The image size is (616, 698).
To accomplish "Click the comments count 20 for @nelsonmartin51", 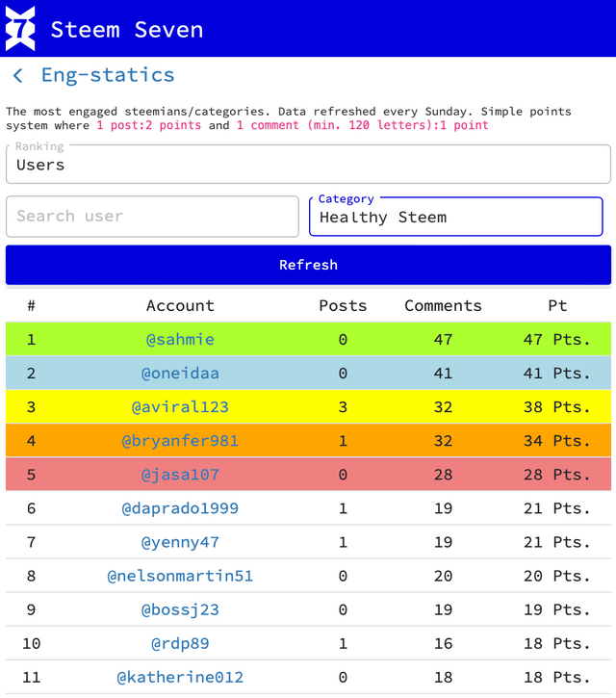I will click(444, 576).
